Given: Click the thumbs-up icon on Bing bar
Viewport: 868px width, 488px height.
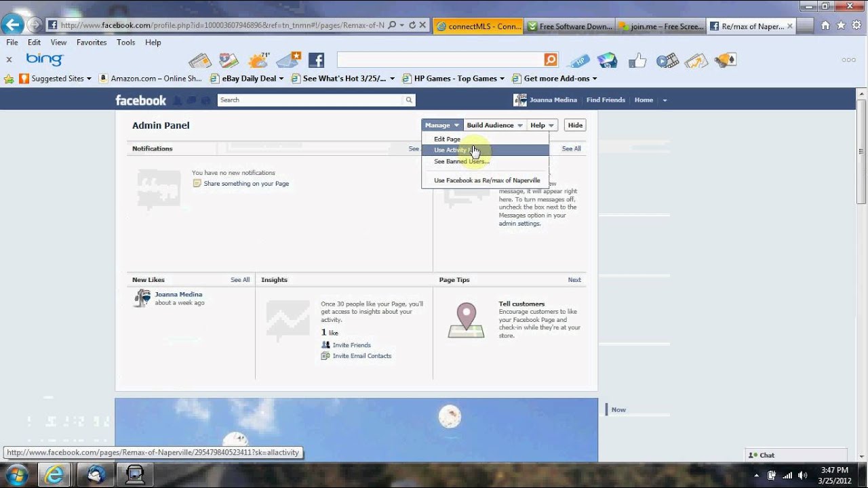Looking at the screenshot, I should (x=637, y=60).
